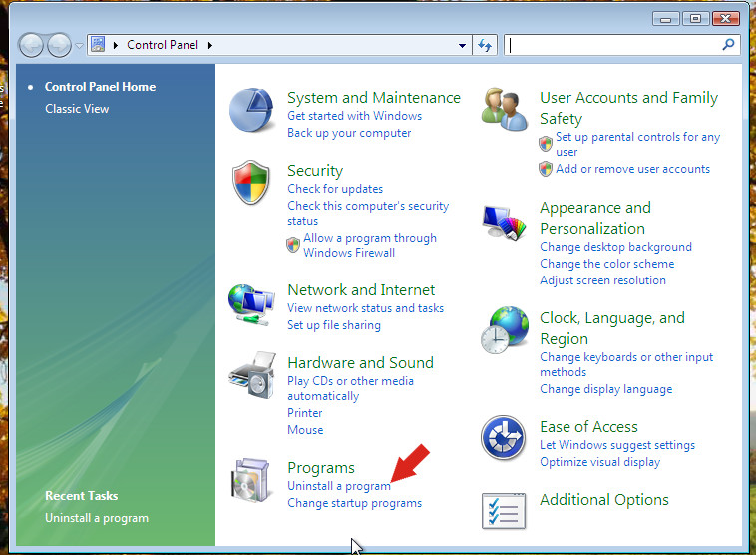Open Change keyboards or other input methods

[626, 365]
